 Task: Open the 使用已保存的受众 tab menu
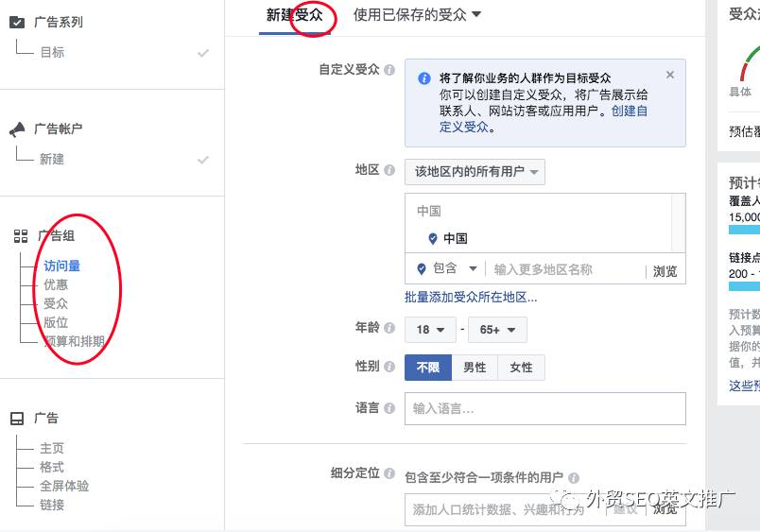pos(417,15)
